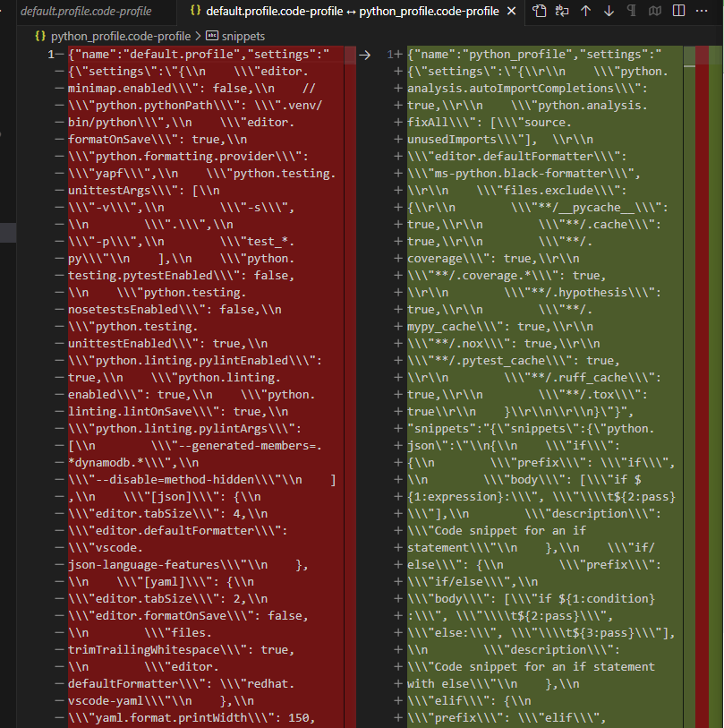Close the default.profile ↔ python_profile diff tab
Screen dimensions: 724x728
coord(511,11)
